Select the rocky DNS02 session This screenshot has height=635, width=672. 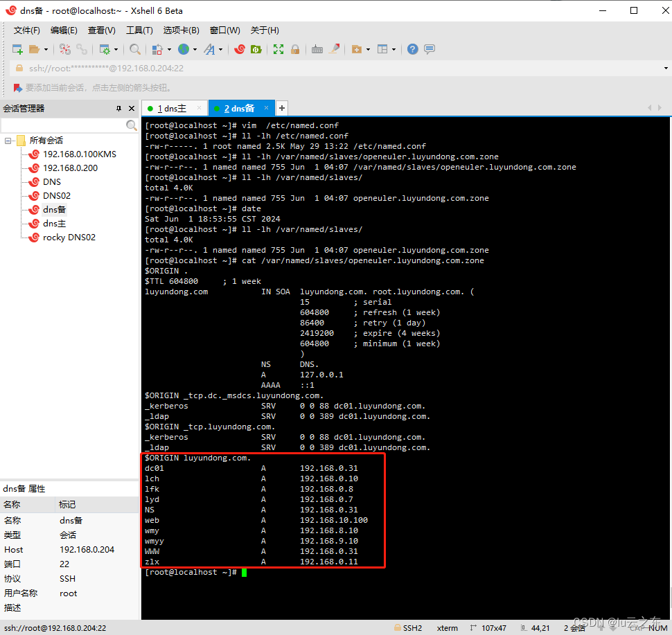click(69, 238)
